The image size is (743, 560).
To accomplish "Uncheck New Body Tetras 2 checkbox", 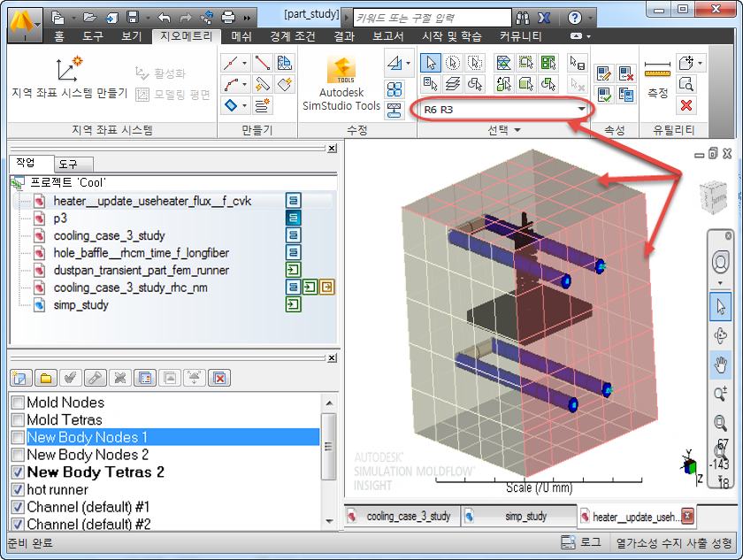I will [x=18, y=472].
